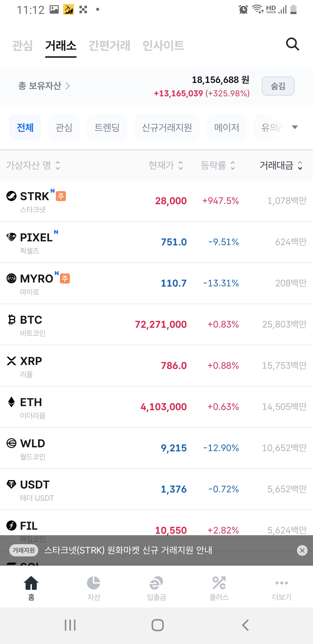Toggle the 관심 filter chip

64,127
